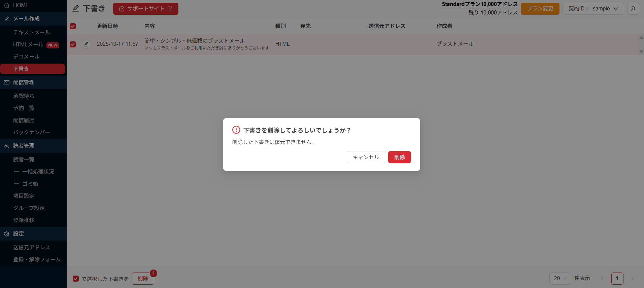Toggle the bottom bar selection checkbox
This screenshot has height=288, width=644.
tap(76, 279)
